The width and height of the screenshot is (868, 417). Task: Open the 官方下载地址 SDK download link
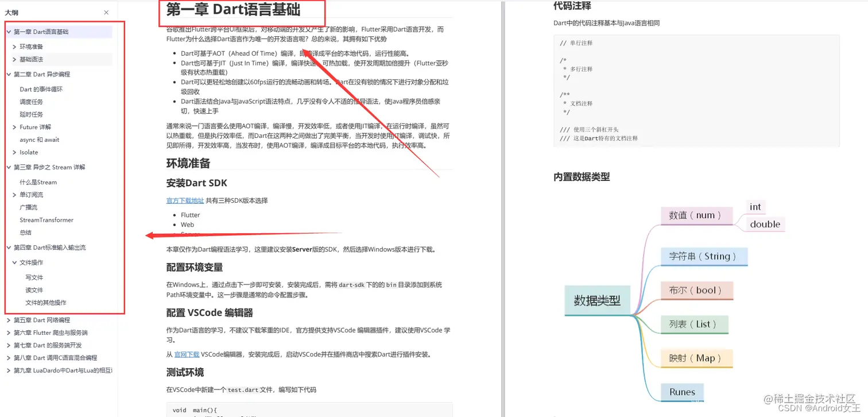pos(184,200)
